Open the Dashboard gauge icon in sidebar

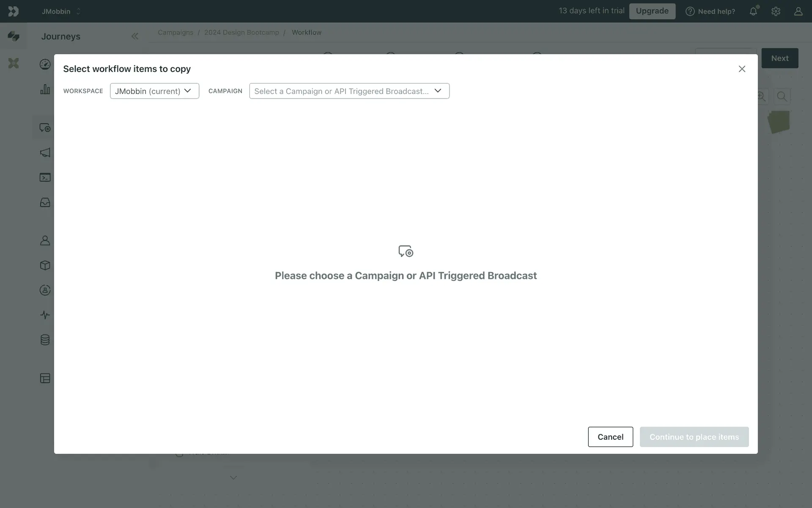click(45, 64)
